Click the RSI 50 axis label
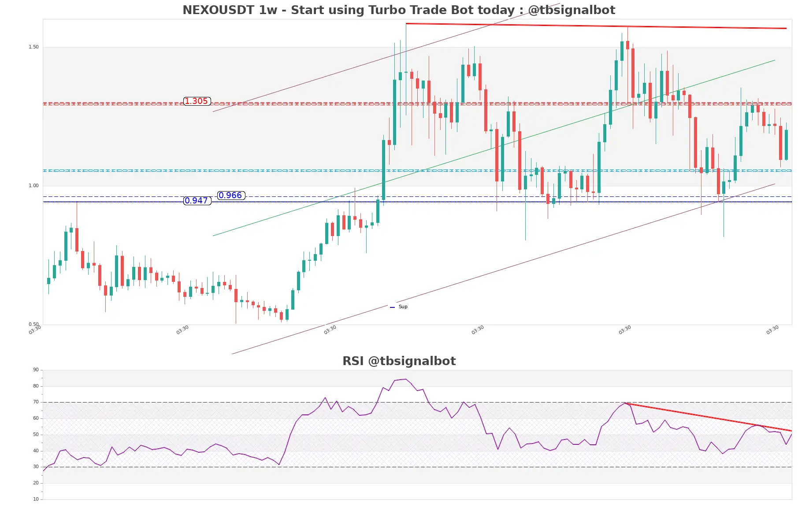Viewport: 798px width, 532px height. coord(36,435)
